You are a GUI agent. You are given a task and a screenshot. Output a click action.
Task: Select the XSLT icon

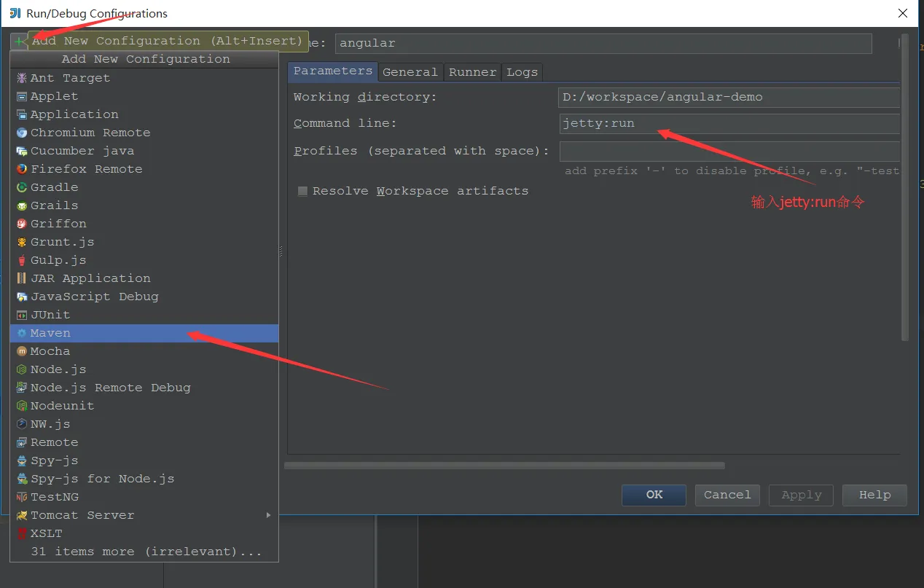click(23, 533)
